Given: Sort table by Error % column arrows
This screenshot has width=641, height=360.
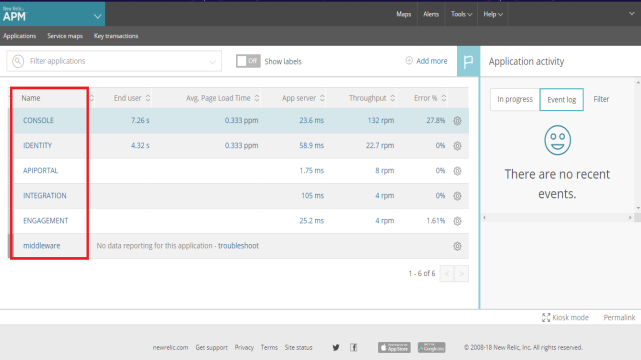Looking at the screenshot, I should (x=444, y=98).
